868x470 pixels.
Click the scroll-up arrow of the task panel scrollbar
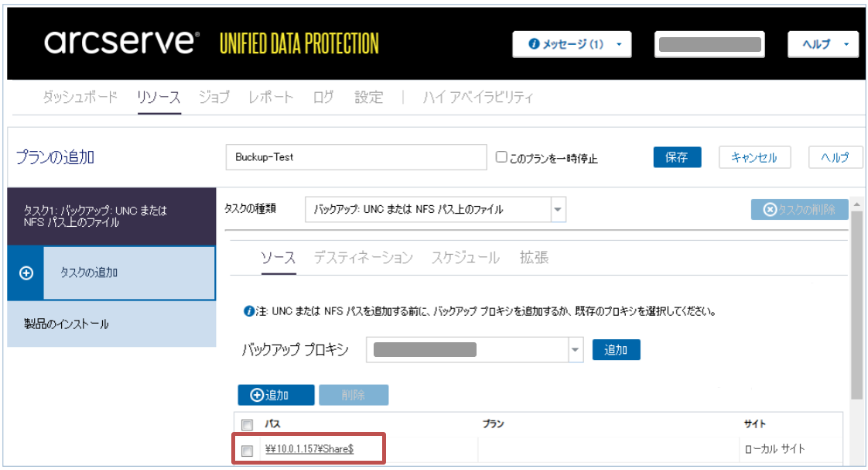click(x=857, y=204)
